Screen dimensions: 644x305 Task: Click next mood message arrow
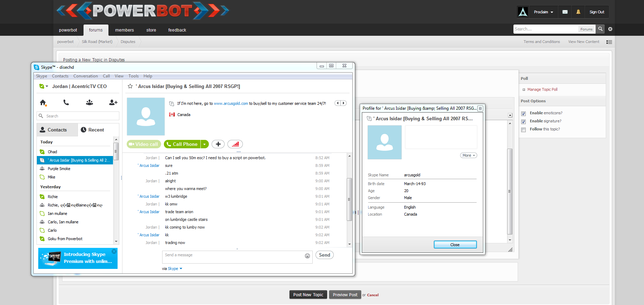click(x=344, y=103)
